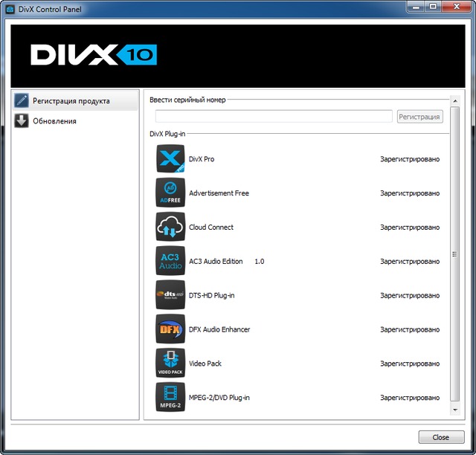Click the AC3 Audio plug-in icon
The width and height of the screenshot is (476, 455).
(170, 260)
